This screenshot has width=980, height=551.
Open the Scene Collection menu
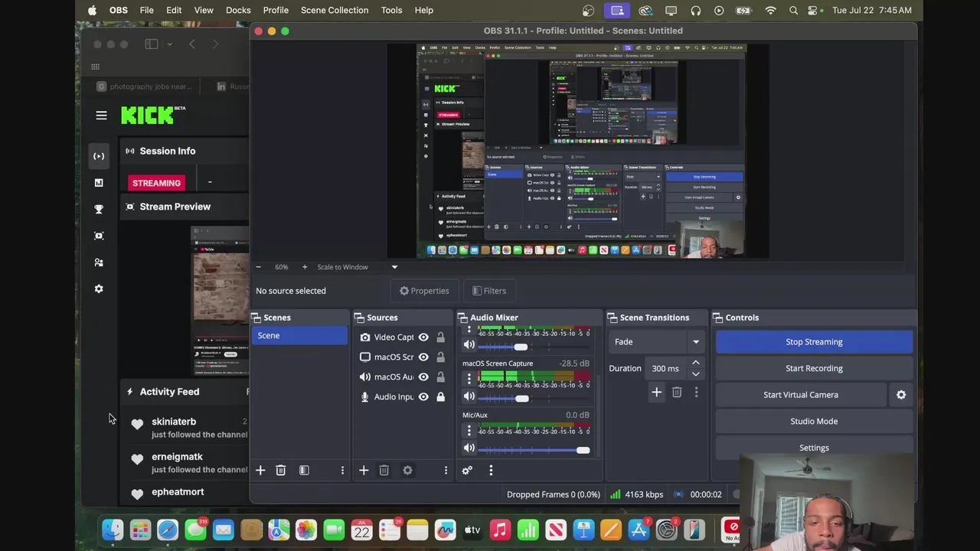click(x=335, y=10)
